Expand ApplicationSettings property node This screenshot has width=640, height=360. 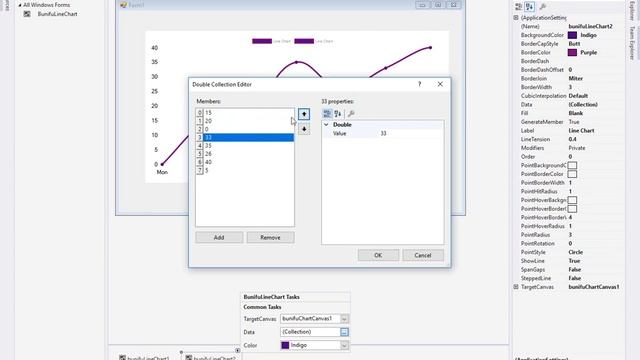coord(516,18)
